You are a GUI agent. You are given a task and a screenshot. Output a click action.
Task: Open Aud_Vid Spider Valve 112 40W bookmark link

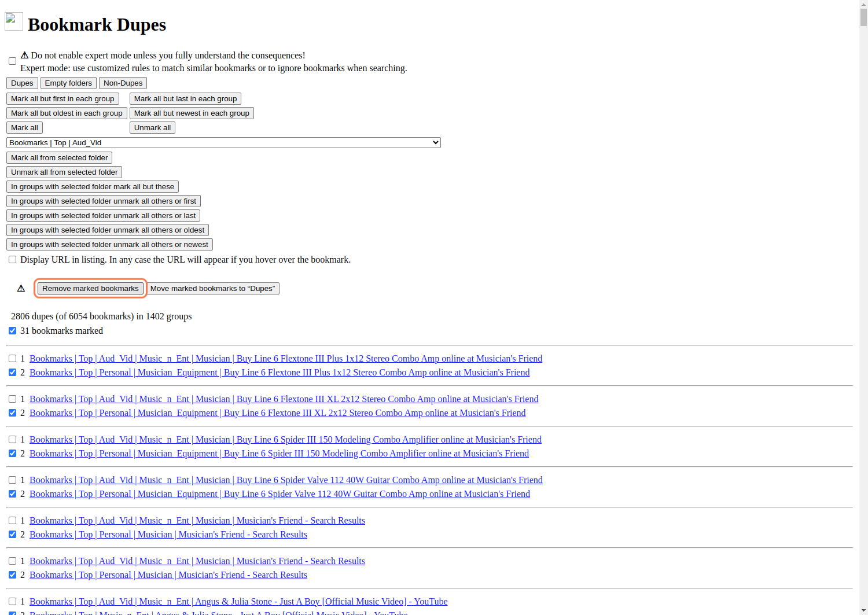[286, 480]
